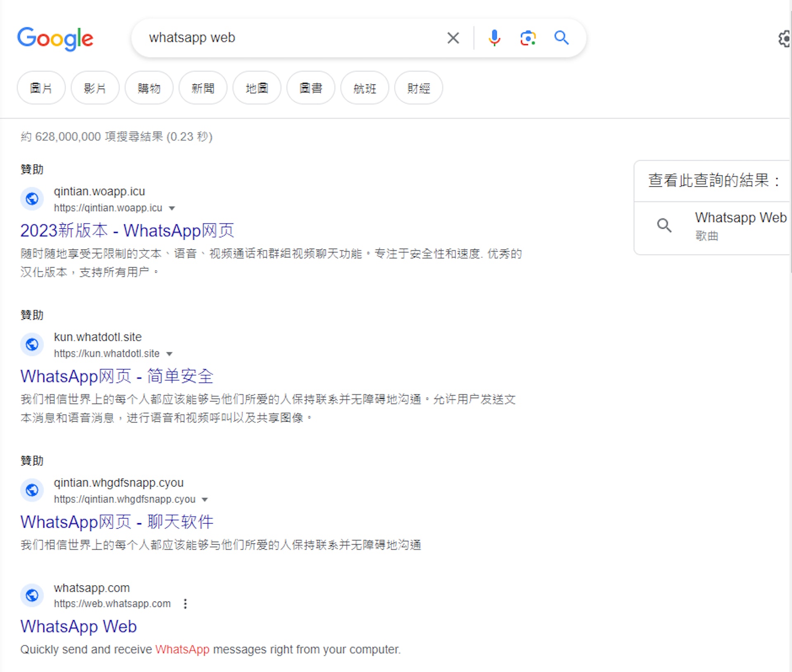Click the kun.whatdotl.site site name
The height and width of the screenshot is (672, 792).
[x=98, y=337]
